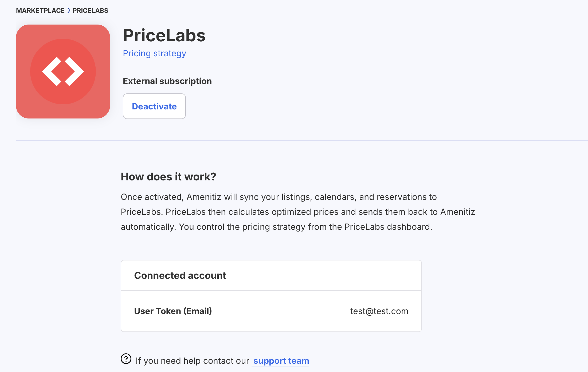Click the question mark help icon
588x372 pixels.
126,359
